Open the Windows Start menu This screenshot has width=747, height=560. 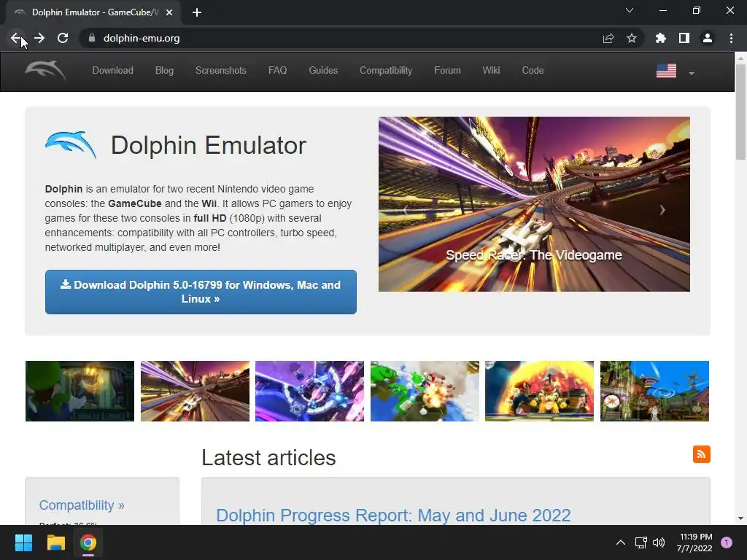click(23, 542)
